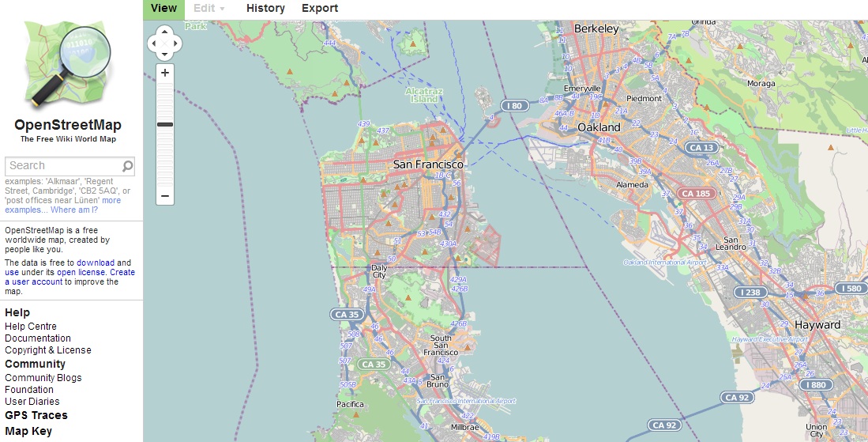Click the San Francisco map label
The image size is (868, 442).
point(428,164)
